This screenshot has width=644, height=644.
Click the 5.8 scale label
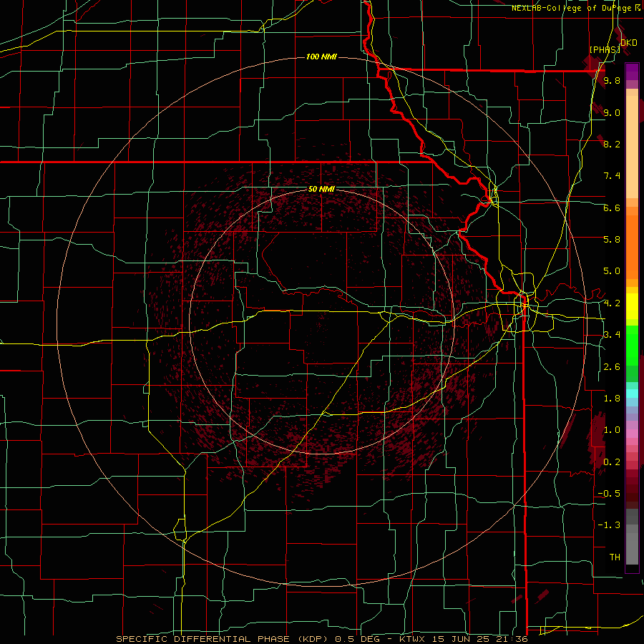pos(612,240)
